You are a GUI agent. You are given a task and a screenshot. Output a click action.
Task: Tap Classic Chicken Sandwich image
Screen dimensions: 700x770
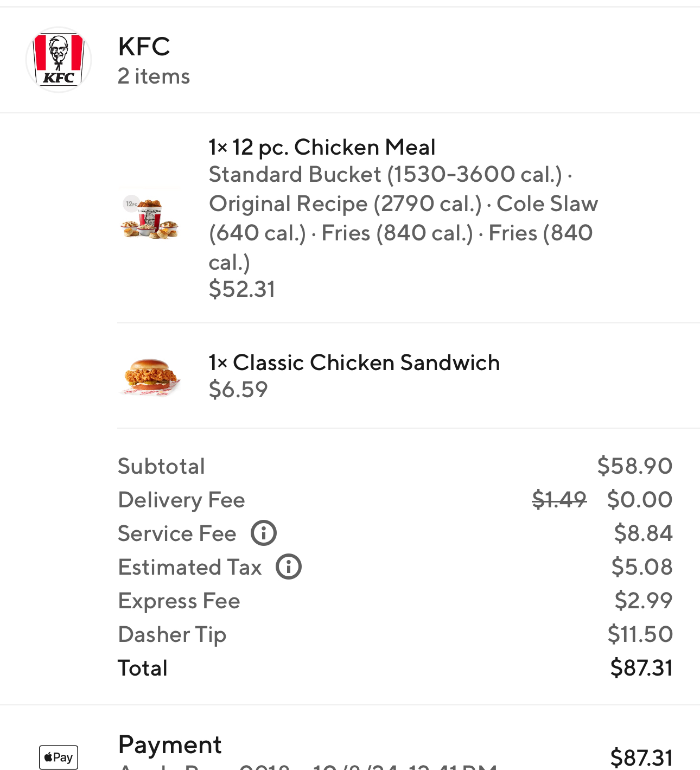click(x=150, y=377)
